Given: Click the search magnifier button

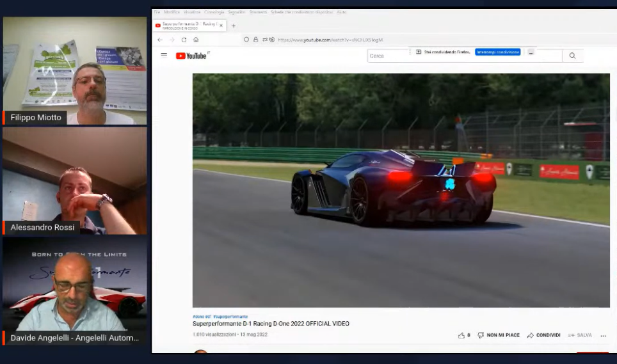Looking at the screenshot, I should 572,56.
